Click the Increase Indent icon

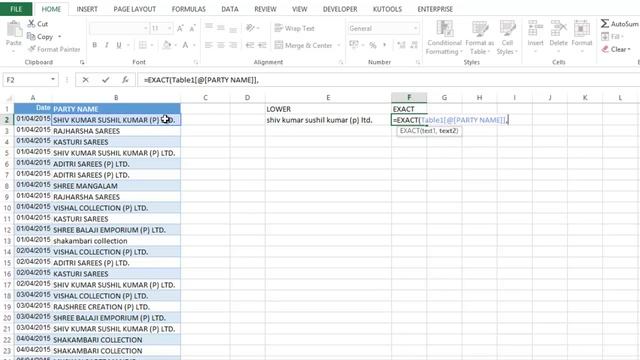click(x=262, y=45)
